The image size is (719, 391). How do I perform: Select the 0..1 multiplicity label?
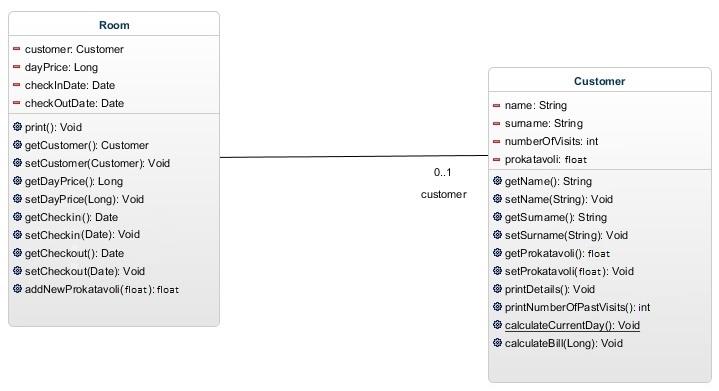click(442, 172)
